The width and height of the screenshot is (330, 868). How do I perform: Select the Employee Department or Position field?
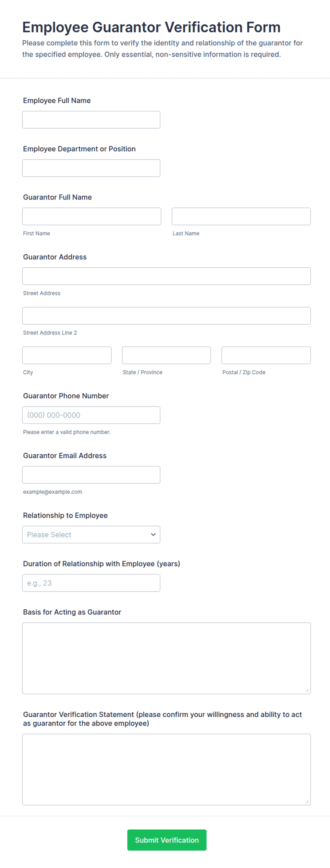(91, 168)
